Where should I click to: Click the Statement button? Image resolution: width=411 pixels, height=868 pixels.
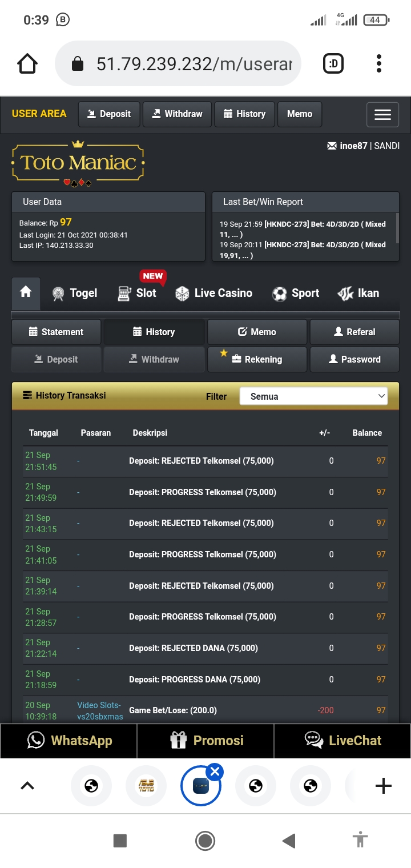pos(56,332)
